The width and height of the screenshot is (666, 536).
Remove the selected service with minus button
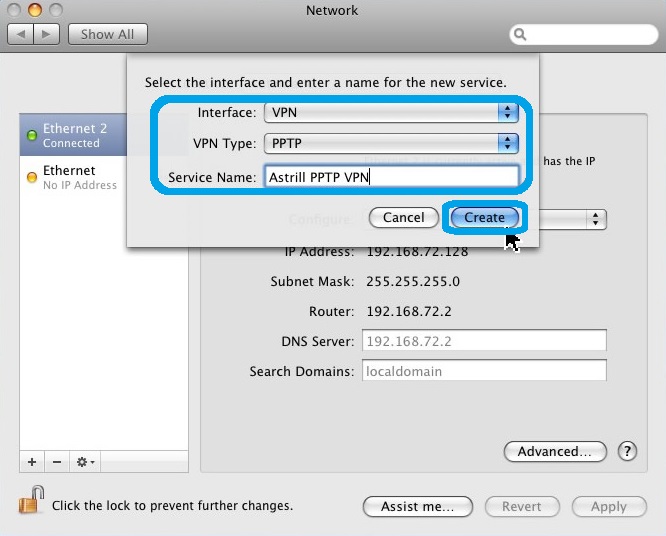click(57, 462)
